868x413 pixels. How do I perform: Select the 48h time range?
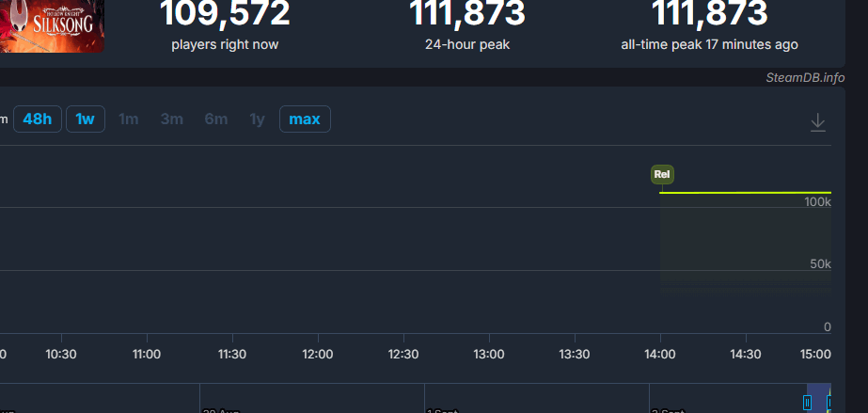click(x=37, y=119)
